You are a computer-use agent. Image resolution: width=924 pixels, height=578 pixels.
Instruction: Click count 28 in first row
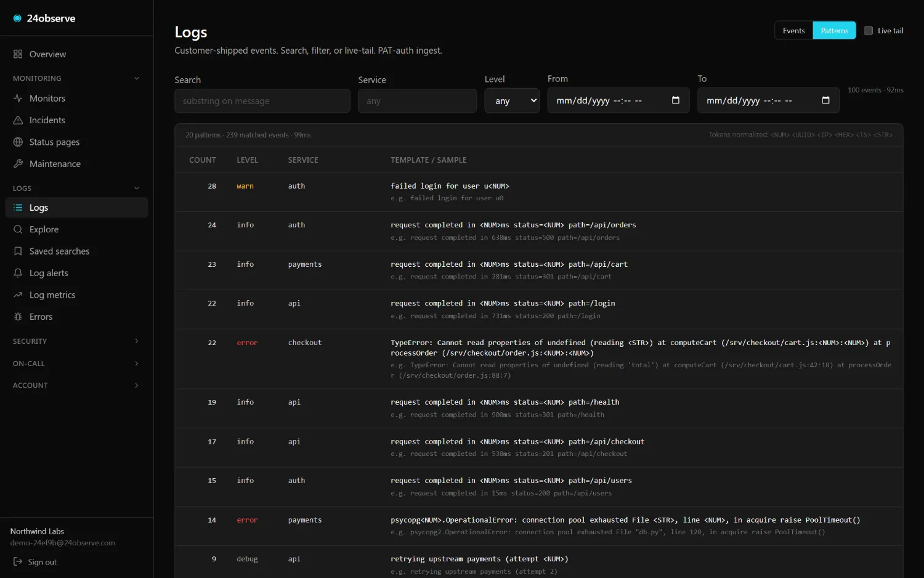point(212,186)
